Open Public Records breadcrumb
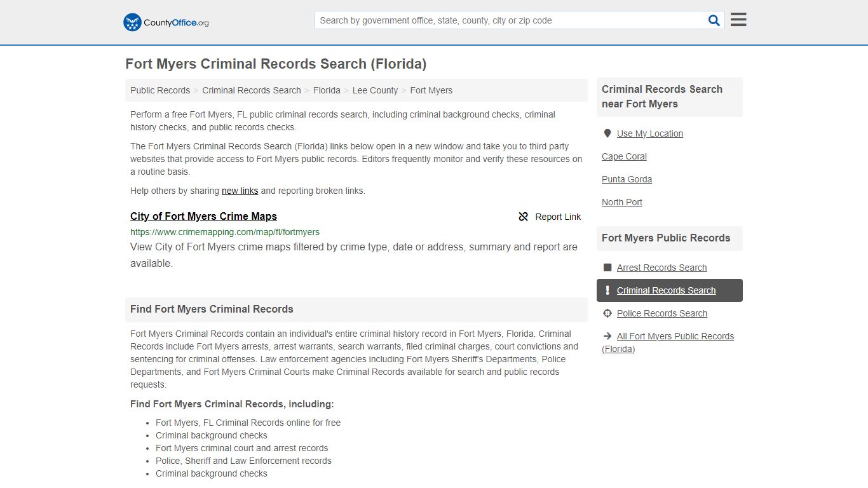The height and width of the screenshot is (488, 868). [160, 90]
